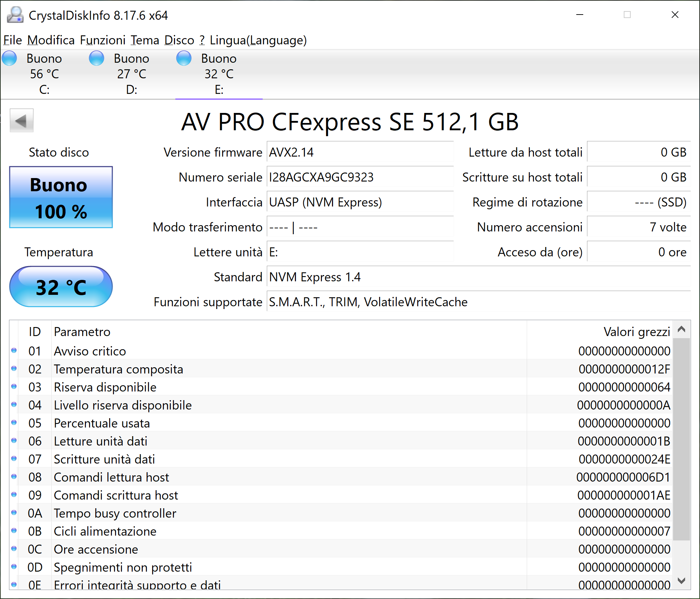Select the 02 Temperatura composita row
This screenshot has height=599, width=700.
click(341, 369)
